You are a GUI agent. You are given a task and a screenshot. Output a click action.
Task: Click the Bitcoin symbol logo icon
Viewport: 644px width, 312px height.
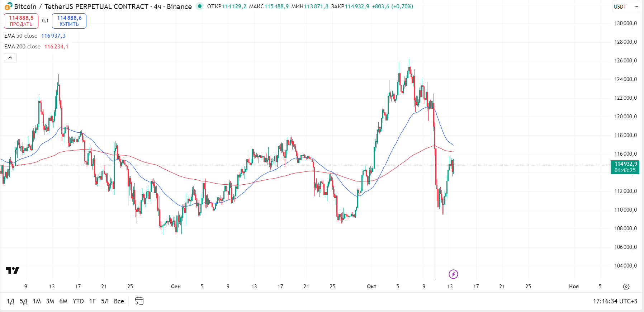click(x=8, y=6)
